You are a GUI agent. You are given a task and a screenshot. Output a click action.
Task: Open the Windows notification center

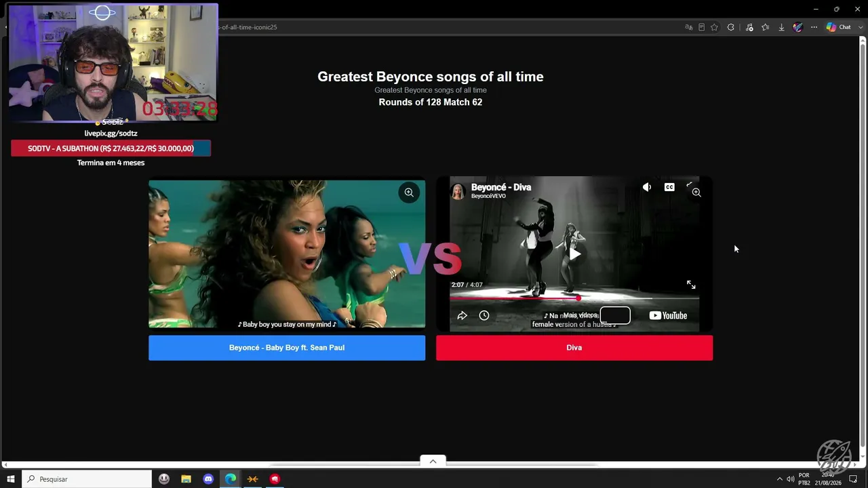click(853, 479)
